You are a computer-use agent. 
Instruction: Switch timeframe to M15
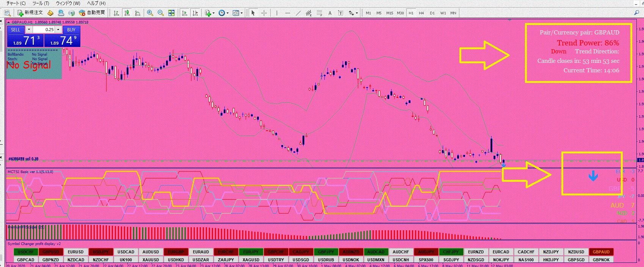(x=390, y=13)
